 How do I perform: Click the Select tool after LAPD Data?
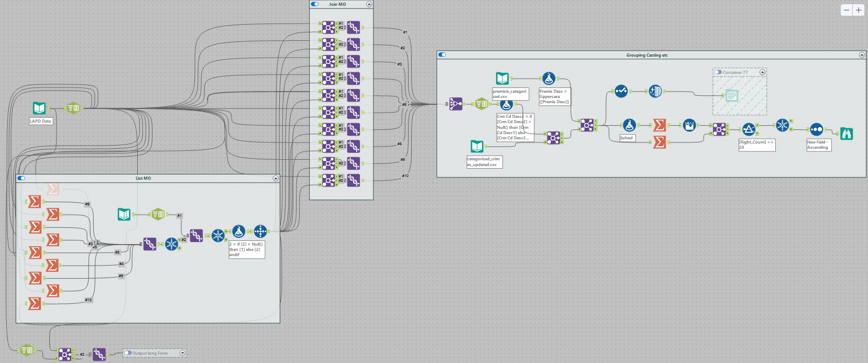[73, 108]
